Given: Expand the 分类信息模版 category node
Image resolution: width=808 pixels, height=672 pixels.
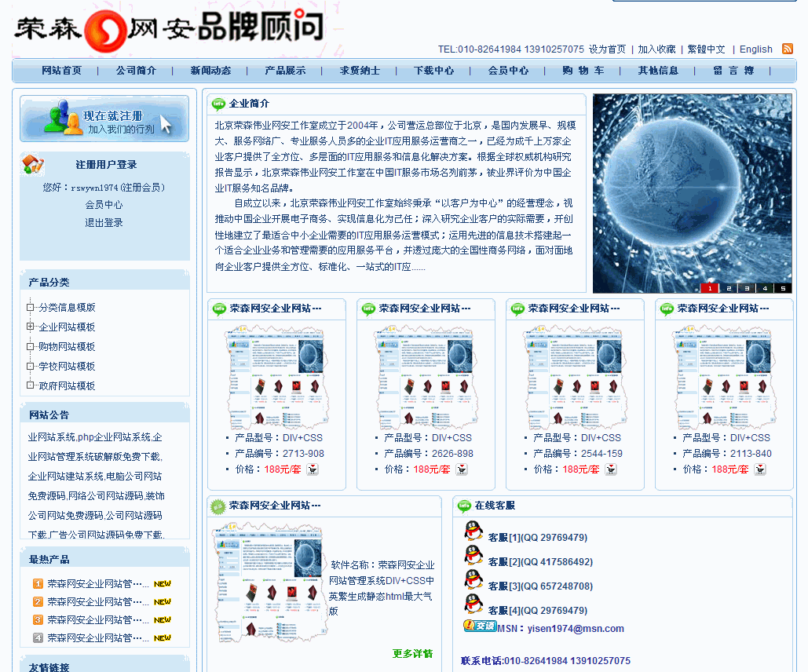Looking at the screenshot, I should (x=31, y=307).
